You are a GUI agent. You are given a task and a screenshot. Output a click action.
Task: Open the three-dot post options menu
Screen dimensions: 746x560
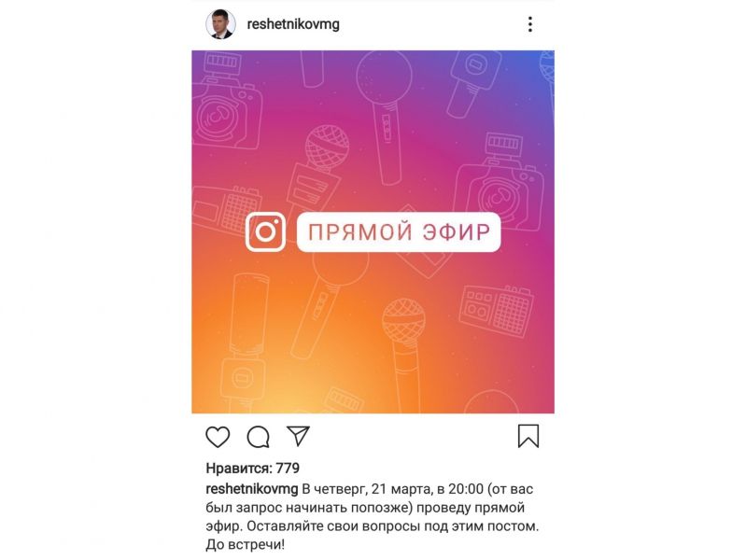coord(530,24)
